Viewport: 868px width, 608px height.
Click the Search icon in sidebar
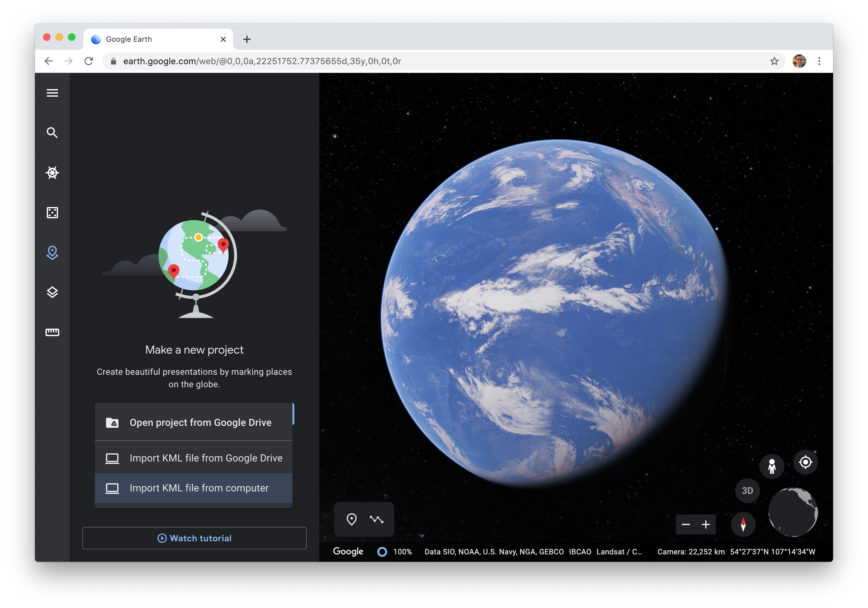(52, 133)
